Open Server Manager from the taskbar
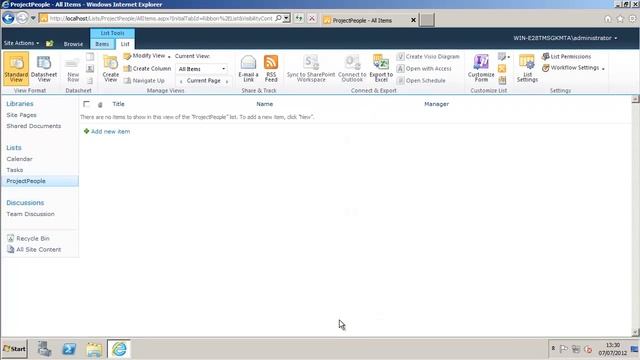 pos(44,349)
